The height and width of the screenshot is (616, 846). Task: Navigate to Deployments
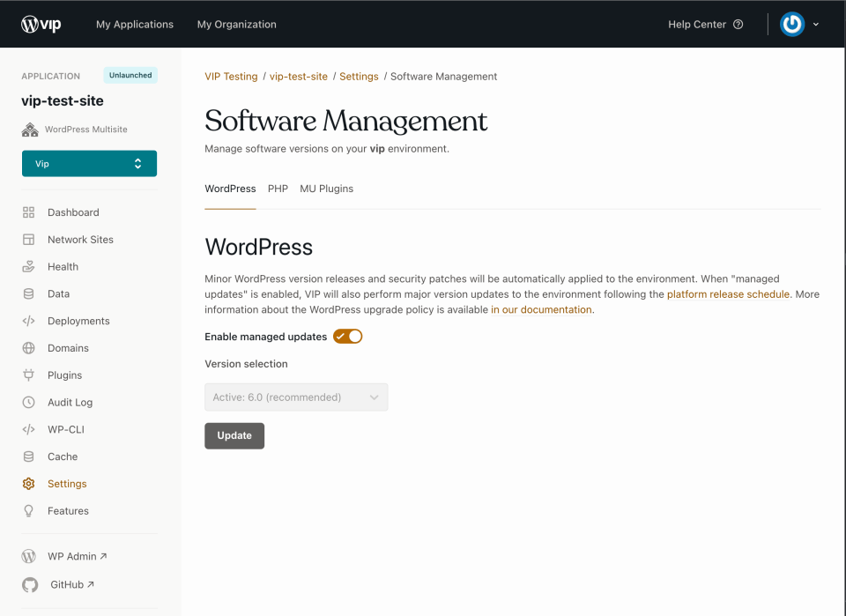[78, 321]
